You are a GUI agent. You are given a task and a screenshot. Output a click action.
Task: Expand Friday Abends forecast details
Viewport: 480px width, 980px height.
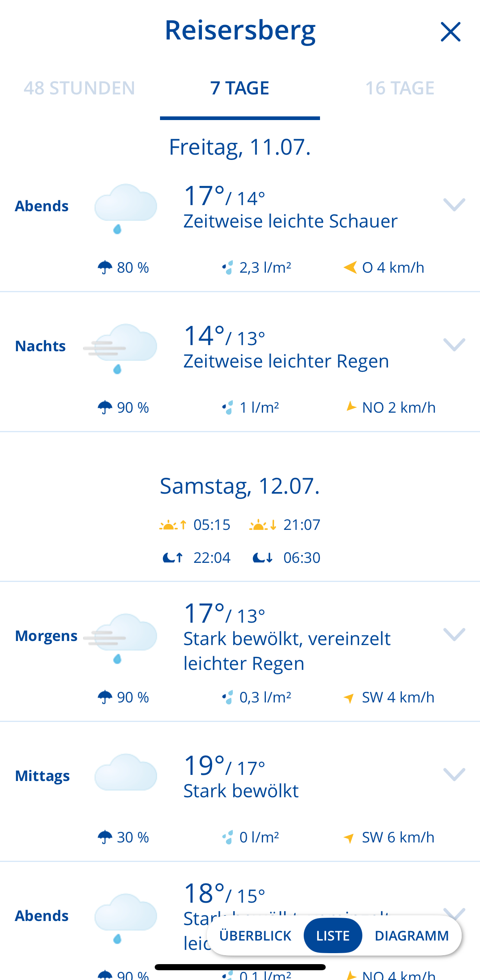point(454,204)
